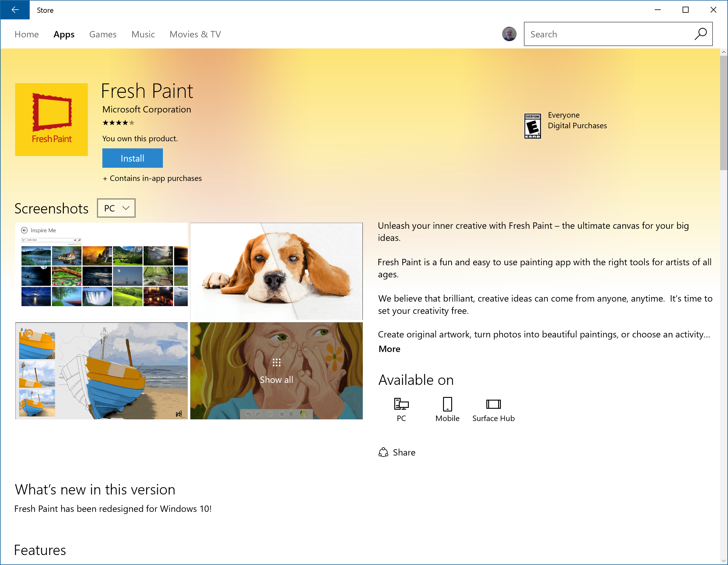
Task: Click the Share icon
Action: tap(383, 452)
